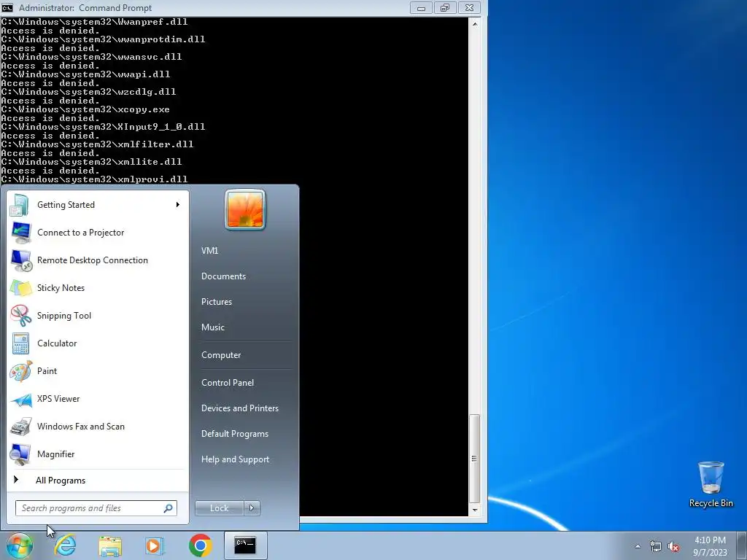Screen dimensions: 747x560
Task: Open Music library link
Action: click(x=212, y=327)
